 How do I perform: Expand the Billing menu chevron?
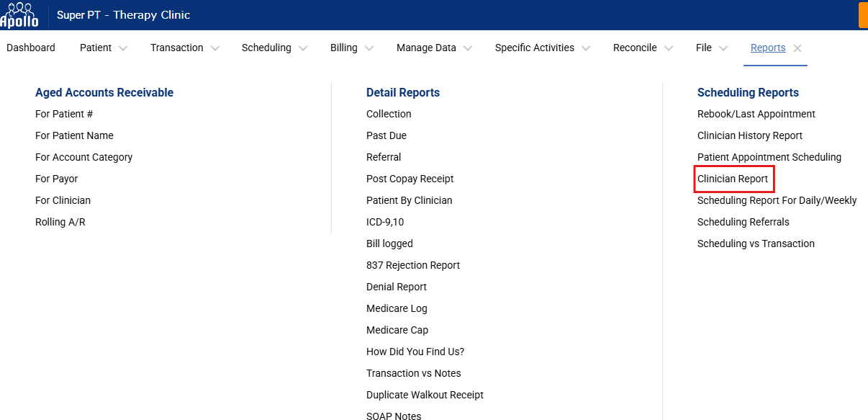pyautogui.click(x=369, y=48)
